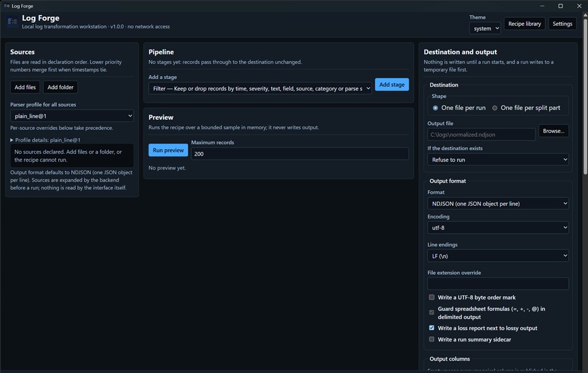Click the Output format section label
The image size is (588, 373).
coord(447,181)
